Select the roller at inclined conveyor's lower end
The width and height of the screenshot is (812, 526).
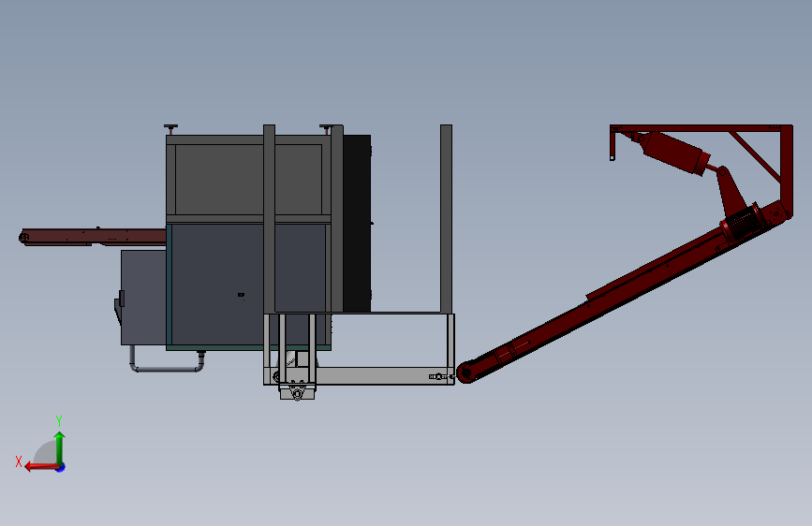point(465,373)
